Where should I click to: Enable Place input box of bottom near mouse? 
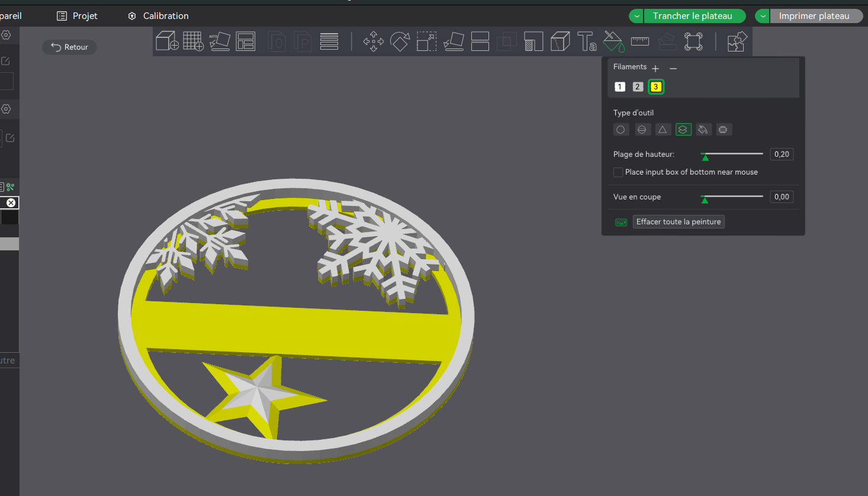[618, 172]
